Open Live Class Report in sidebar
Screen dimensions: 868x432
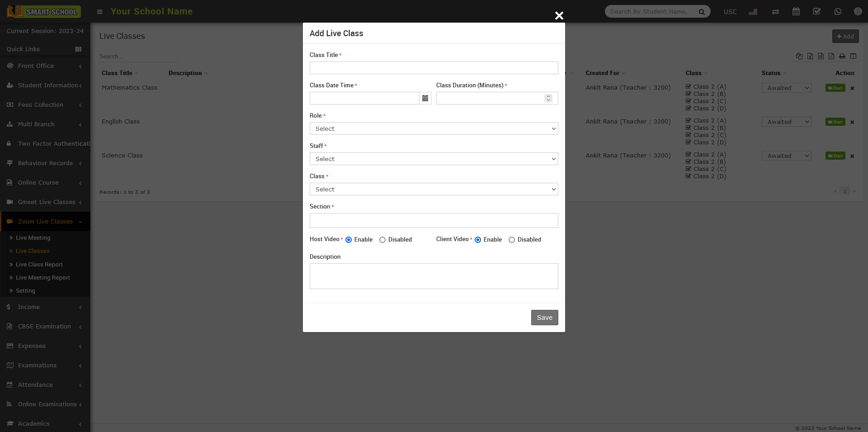pyautogui.click(x=39, y=265)
